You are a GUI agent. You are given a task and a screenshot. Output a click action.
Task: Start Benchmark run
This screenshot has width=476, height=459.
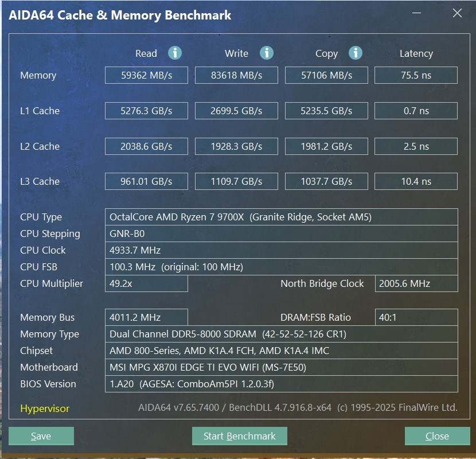pos(240,436)
